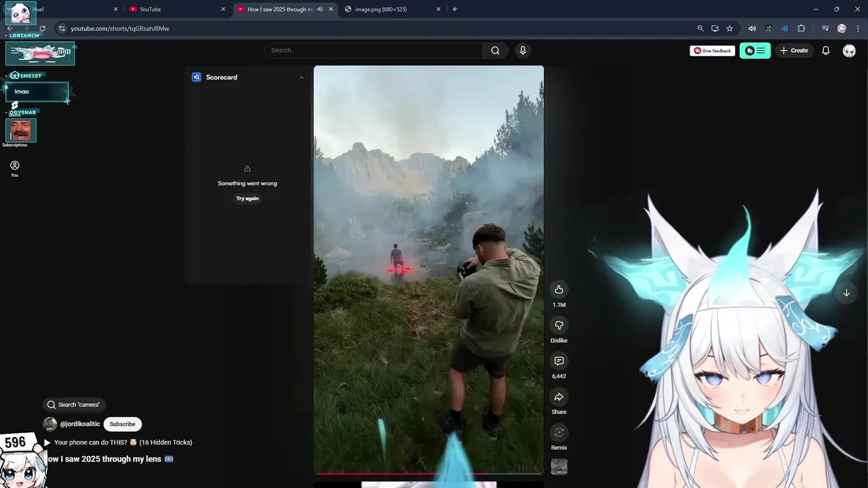Click the youtube.com/shorts address bar URL

[120, 28]
